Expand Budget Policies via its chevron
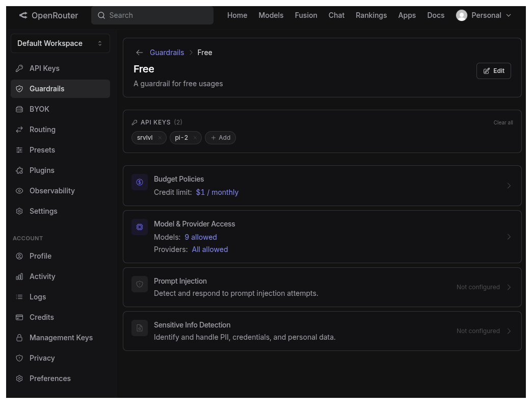 coord(509,186)
